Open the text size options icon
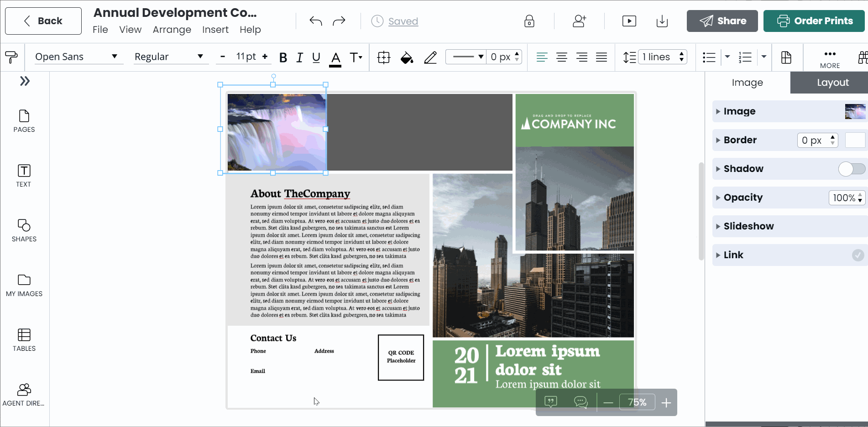 [356, 57]
